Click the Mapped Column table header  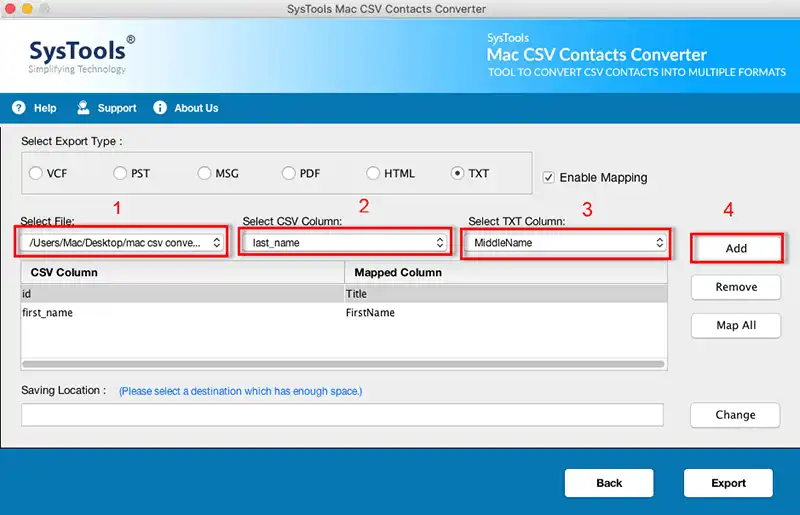click(x=506, y=272)
